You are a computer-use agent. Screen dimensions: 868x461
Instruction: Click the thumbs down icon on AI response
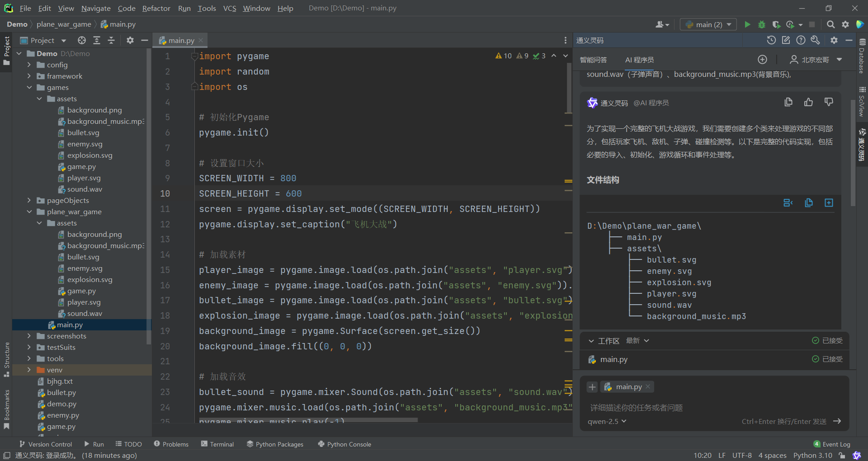(x=828, y=103)
